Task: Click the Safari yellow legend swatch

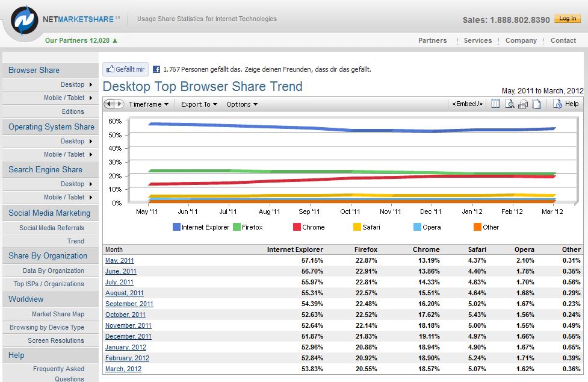Action: 357,227
